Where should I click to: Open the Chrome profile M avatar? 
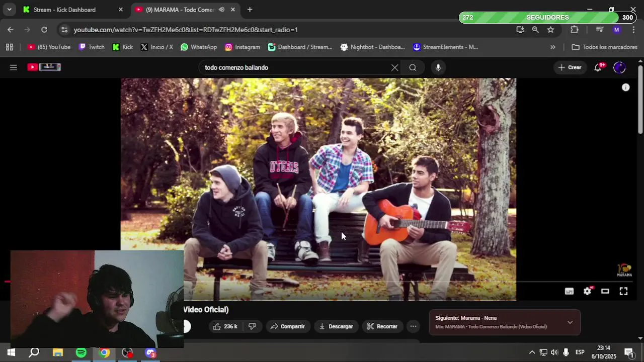coord(617,30)
